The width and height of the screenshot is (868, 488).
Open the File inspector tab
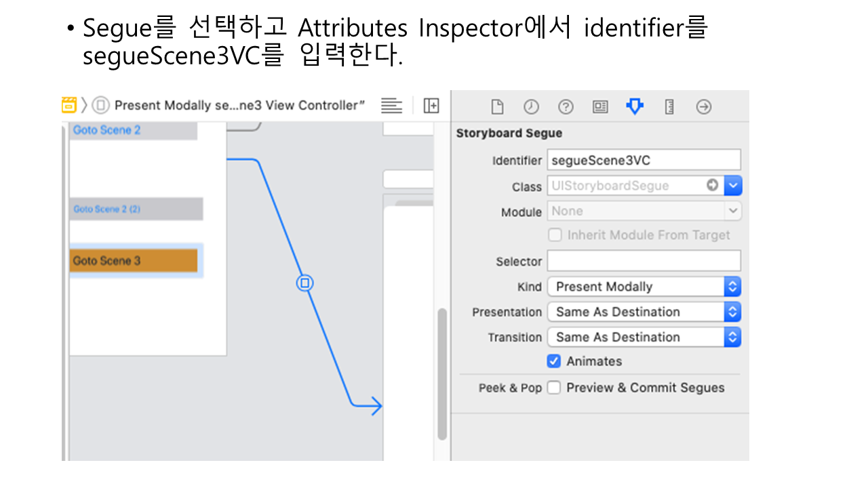point(497,107)
